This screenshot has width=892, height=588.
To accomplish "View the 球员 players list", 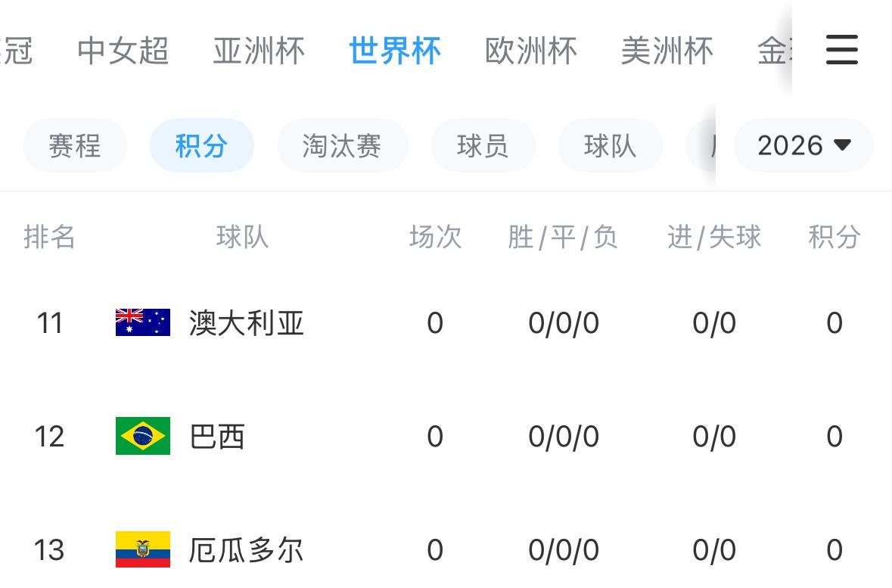I will (483, 145).
